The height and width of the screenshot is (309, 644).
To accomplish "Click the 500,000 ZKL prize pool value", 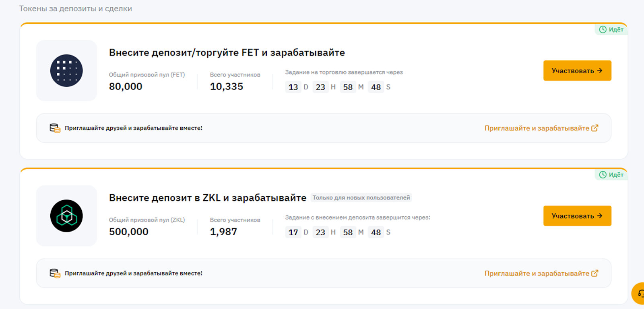I will click(129, 232).
